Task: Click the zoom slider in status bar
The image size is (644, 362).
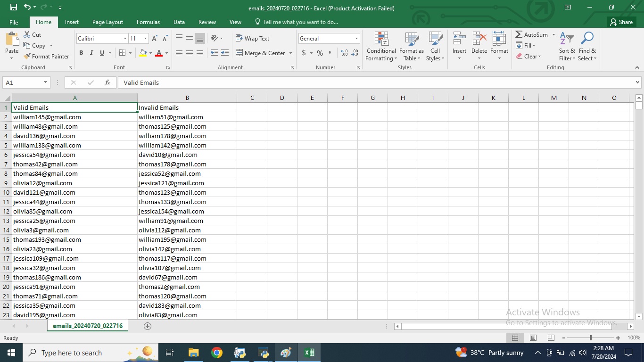Action: [590, 338]
